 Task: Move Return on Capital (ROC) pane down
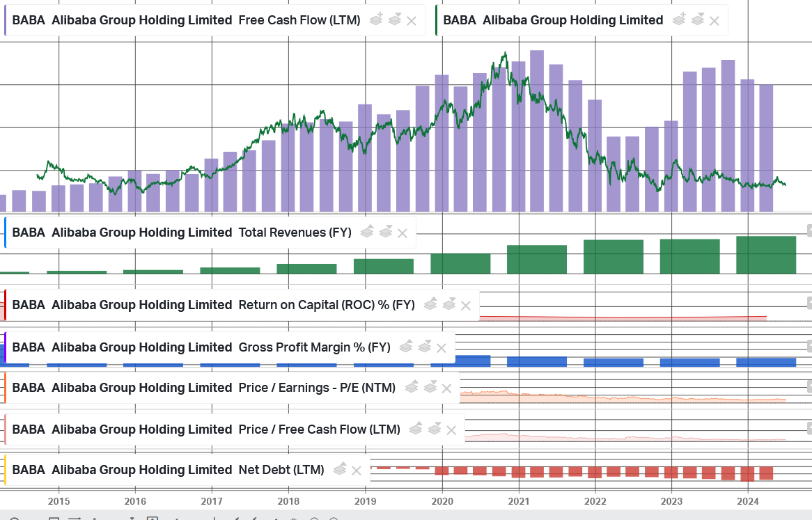(448, 304)
